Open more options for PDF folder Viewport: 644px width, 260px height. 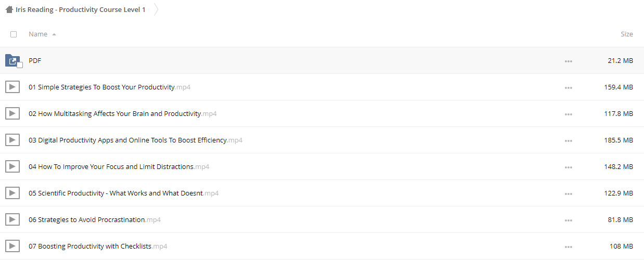pos(568,61)
